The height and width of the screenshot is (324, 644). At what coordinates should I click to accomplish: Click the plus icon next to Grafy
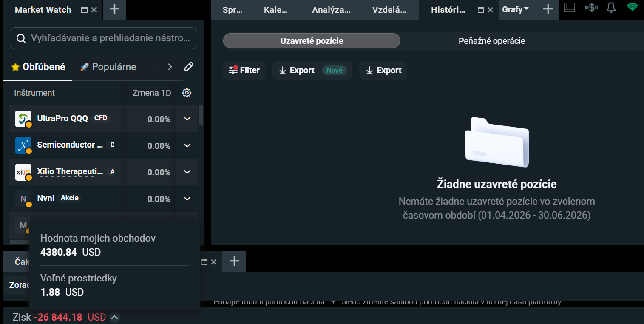[x=548, y=9]
